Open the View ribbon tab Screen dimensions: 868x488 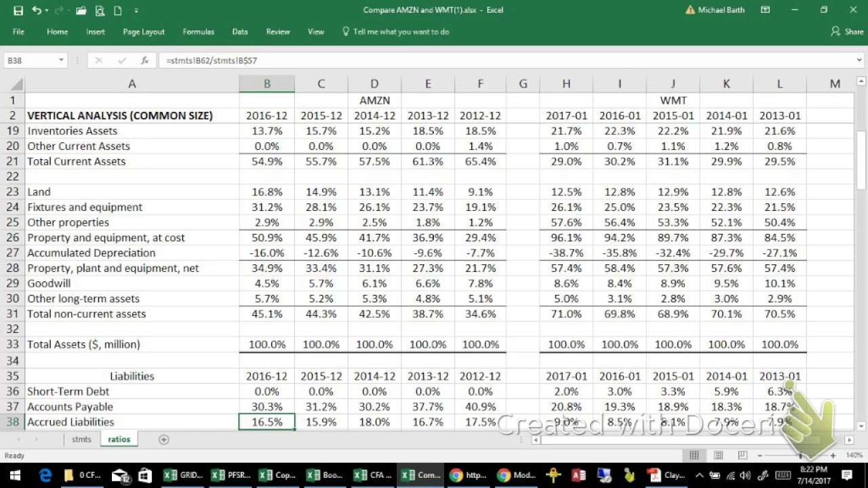click(316, 32)
